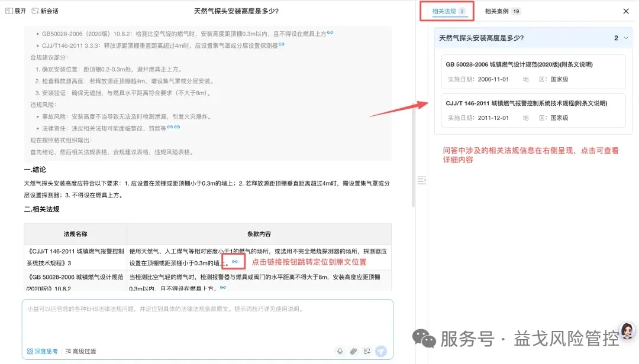Toggle the panel collapse handle icon

pyautogui.click(x=422, y=180)
